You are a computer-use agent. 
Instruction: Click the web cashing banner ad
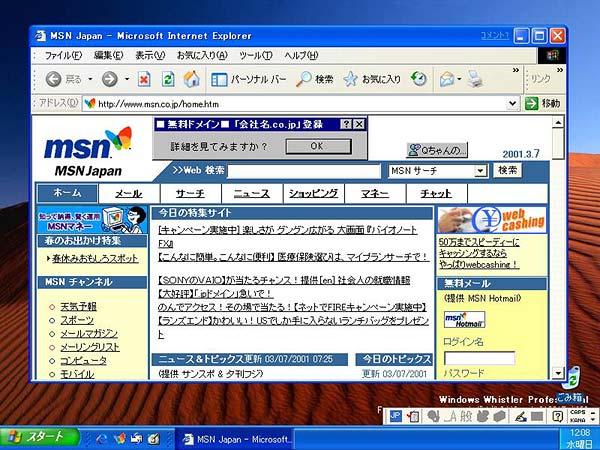[x=492, y=220]
